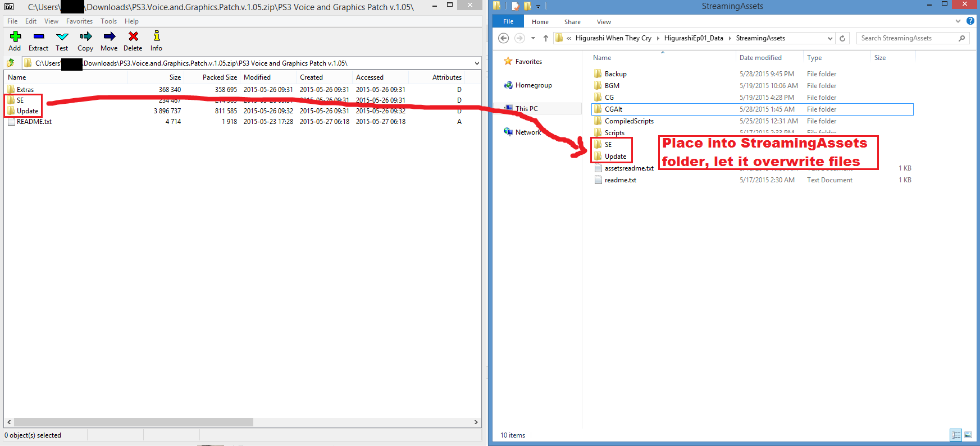Click the horizontal scrollbar in 7-Zip
The image size is (980, 446).
[133, 422]
